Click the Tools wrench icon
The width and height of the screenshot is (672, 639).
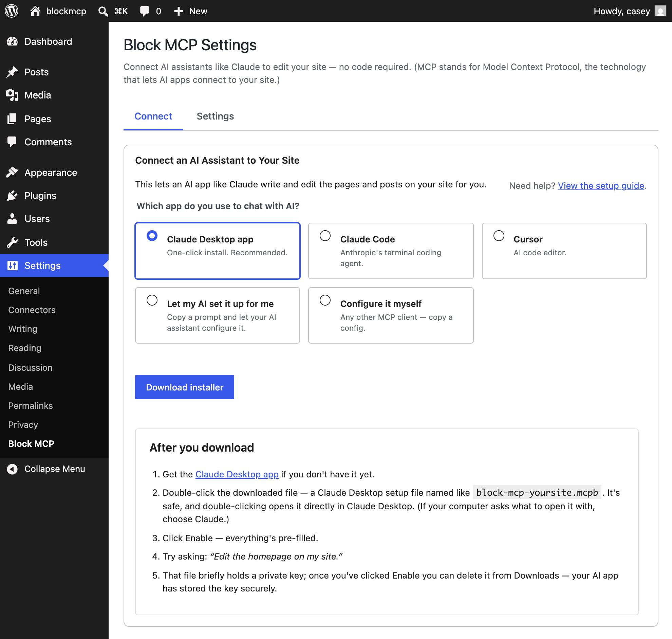(x=12, y=242)
